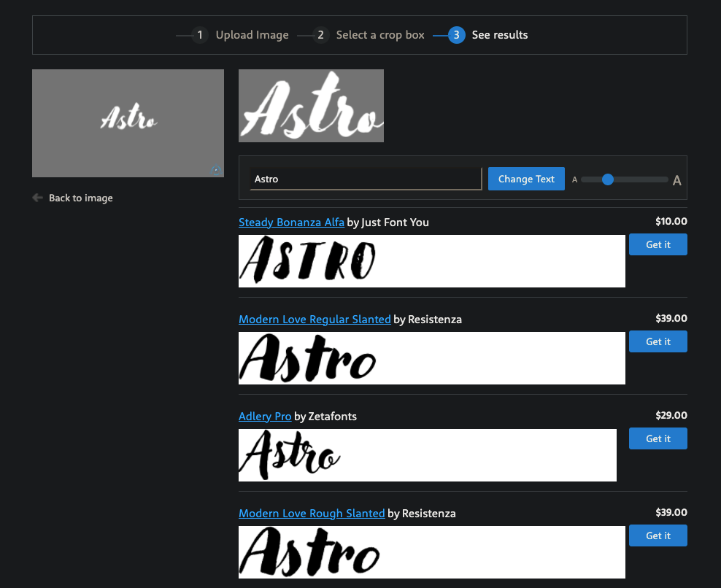Select the step 1 circle icon
Viewport: 721px width, 588px height.
[x=200, y=34]
